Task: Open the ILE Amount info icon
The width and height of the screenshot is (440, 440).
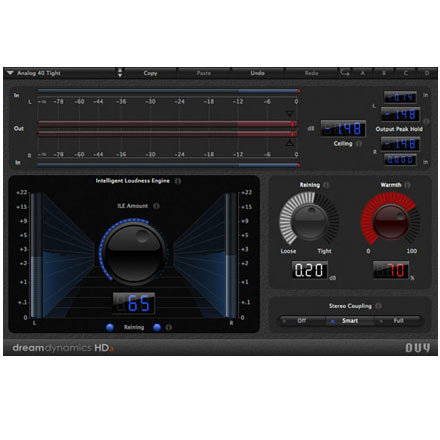Action: point(156,206)
